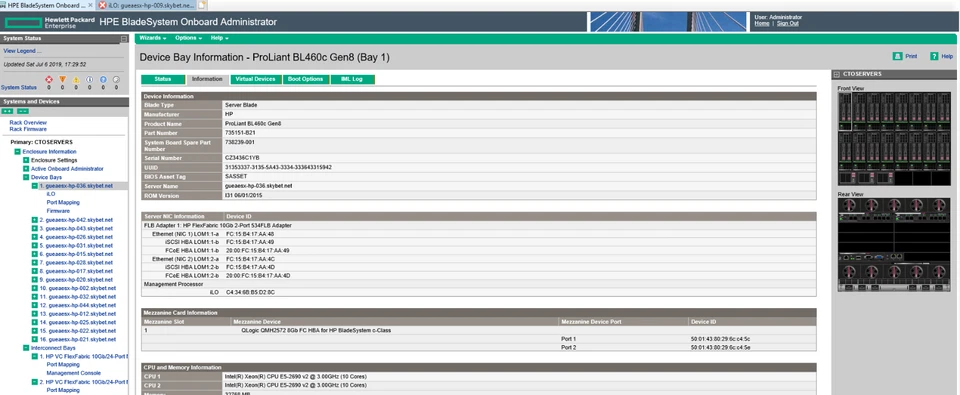Expand bay 16 gueaesx-hp-021 node
The width and height of the screenshot is (960, 395).
pos(35,339)
